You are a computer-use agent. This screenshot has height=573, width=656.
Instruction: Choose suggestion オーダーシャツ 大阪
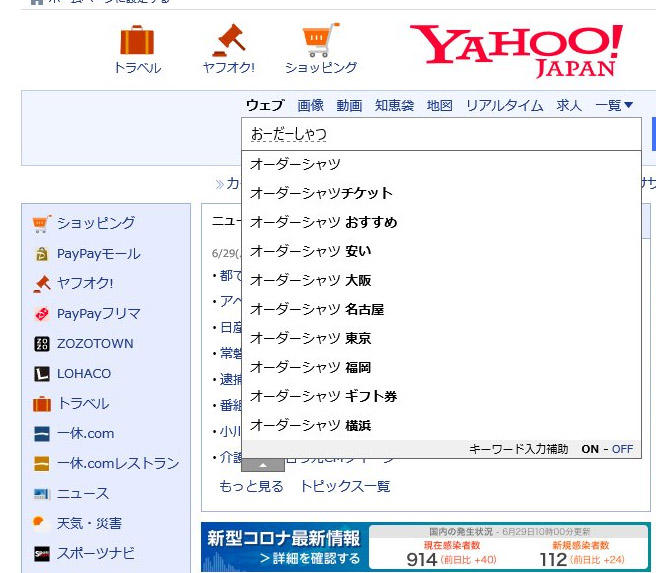(441, 280)
